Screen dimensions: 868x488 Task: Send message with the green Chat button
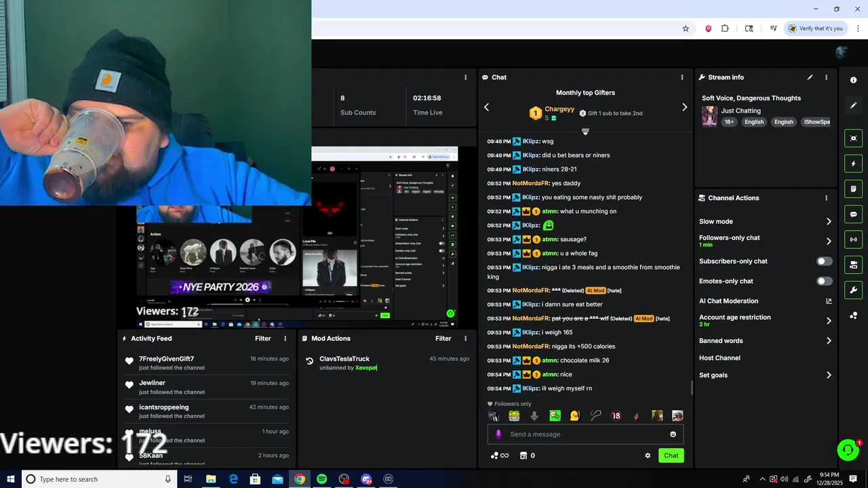coord(671,455)
